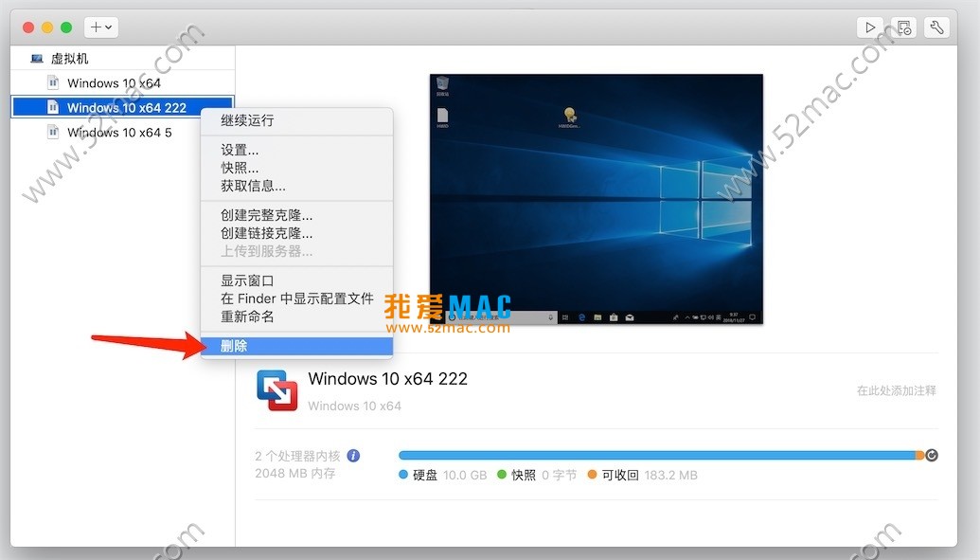Click the refresh icon at disk bar end
The image size is (980, 560).
[932, 456]
